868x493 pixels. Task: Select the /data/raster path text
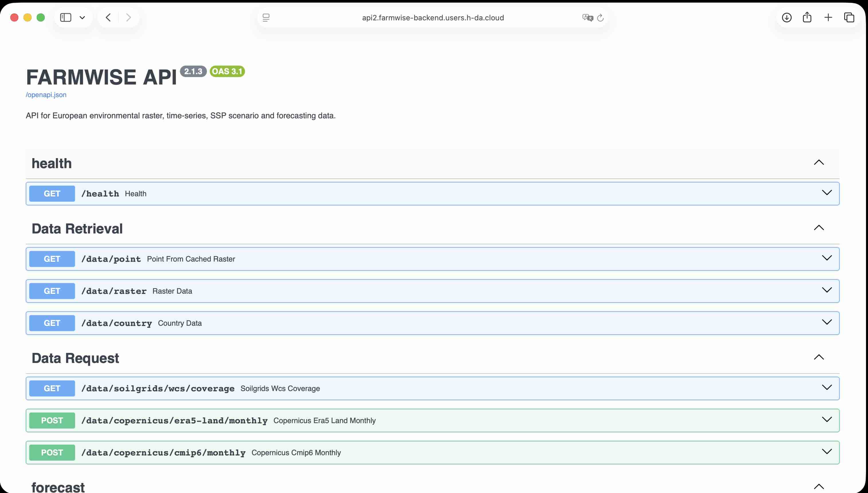click(x=114, y=291)
